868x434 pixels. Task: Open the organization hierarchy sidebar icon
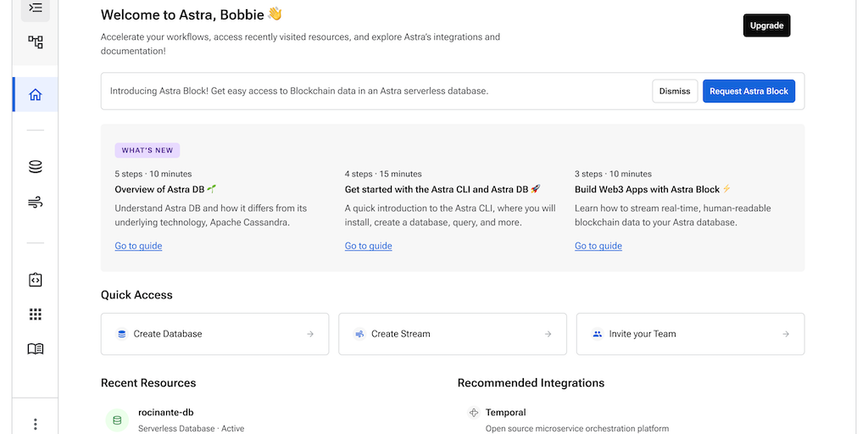pyautogui.click(x=35, y=42)
